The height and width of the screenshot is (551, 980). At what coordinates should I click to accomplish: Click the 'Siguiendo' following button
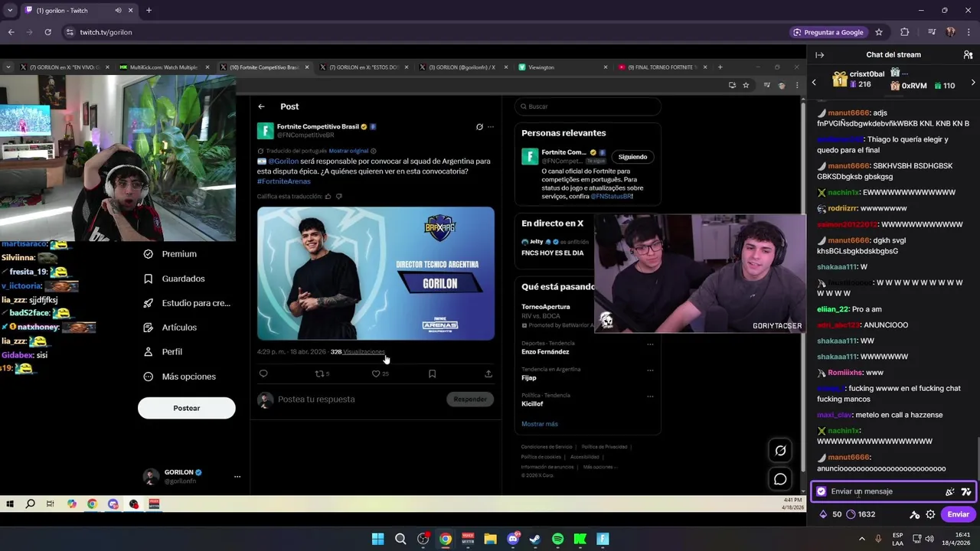pyautogui.click(x=632, y=157)
